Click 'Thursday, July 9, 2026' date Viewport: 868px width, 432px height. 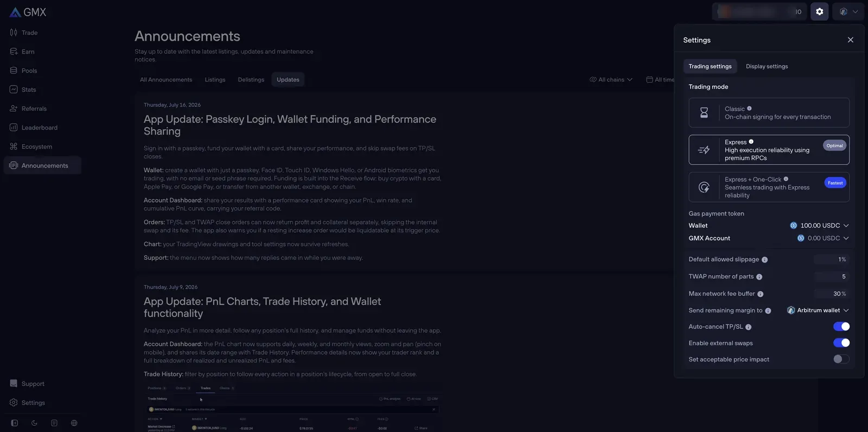pyautogui.click(x=170, y=287)
